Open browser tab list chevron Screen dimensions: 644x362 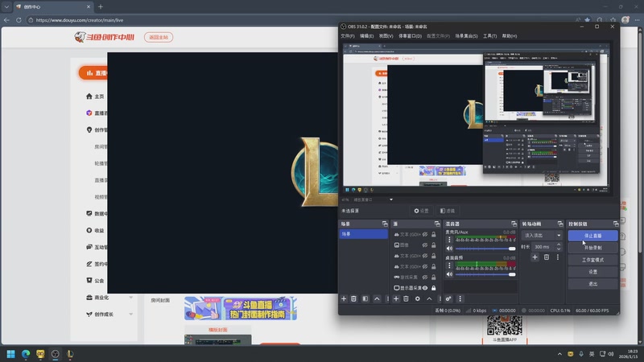pos(6,6)
